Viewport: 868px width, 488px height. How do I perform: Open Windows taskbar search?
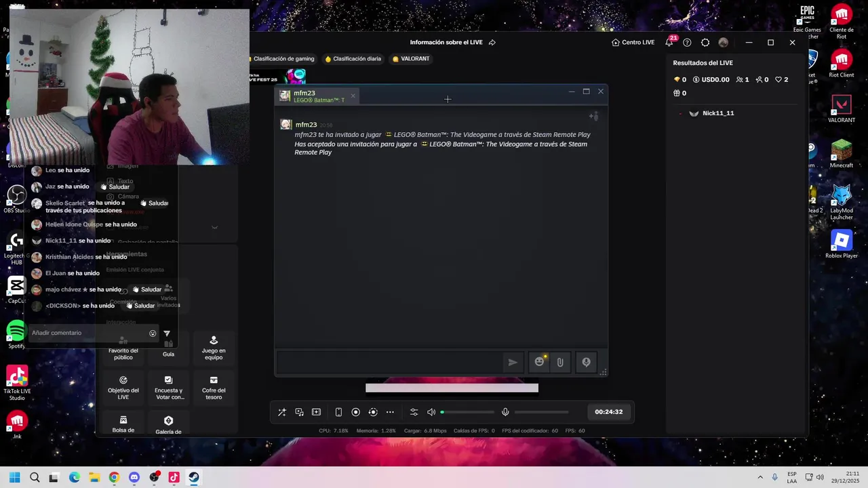[x=35, y=477]
